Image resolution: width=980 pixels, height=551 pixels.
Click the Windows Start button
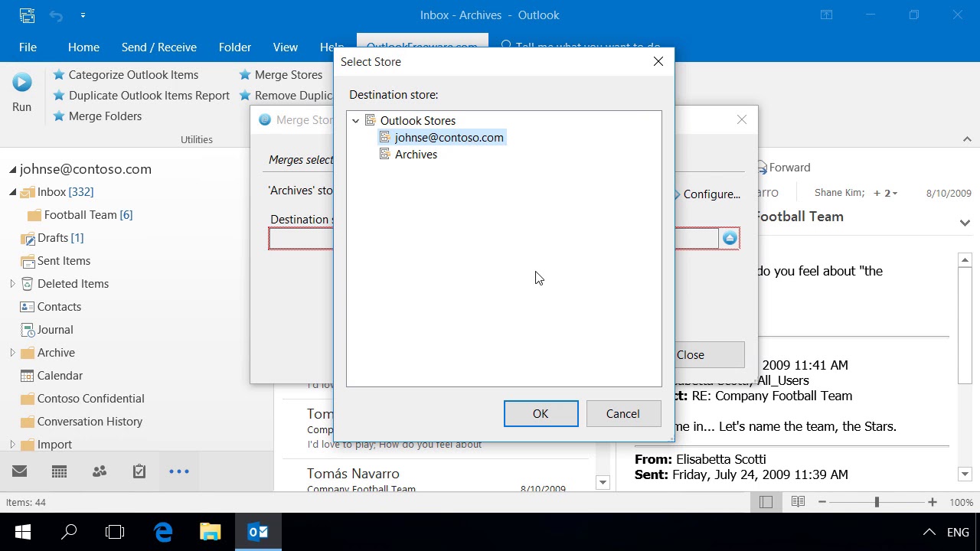click(x=22, y=532)
